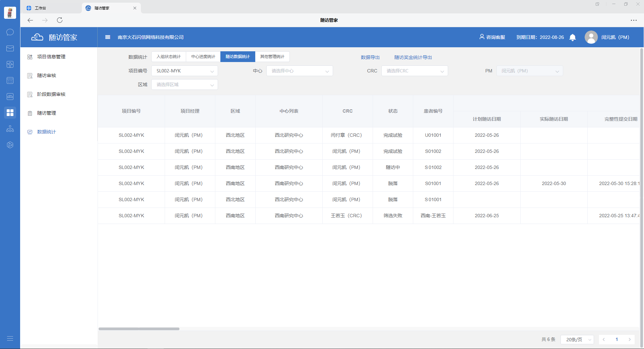Image resolution: width=644 pixels, height=349 pixels.
Task: Open the cube building icon in sidebar
Action: 10,64
